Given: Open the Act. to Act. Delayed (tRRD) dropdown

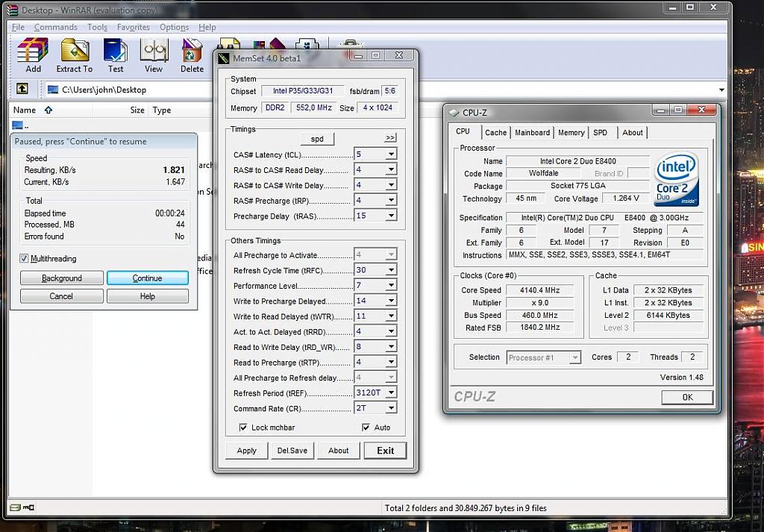Looking at the screenshot, I should (391, 331).
